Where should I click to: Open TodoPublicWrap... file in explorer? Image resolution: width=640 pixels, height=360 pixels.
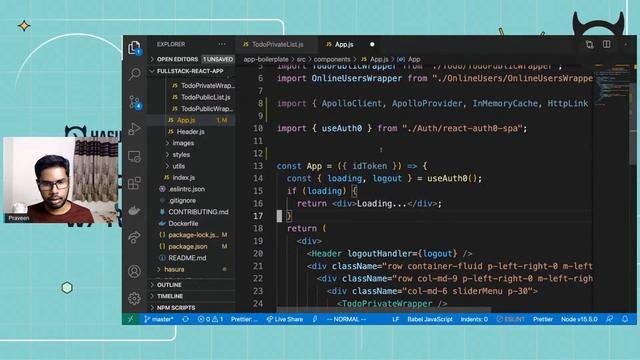coord(203,109)
